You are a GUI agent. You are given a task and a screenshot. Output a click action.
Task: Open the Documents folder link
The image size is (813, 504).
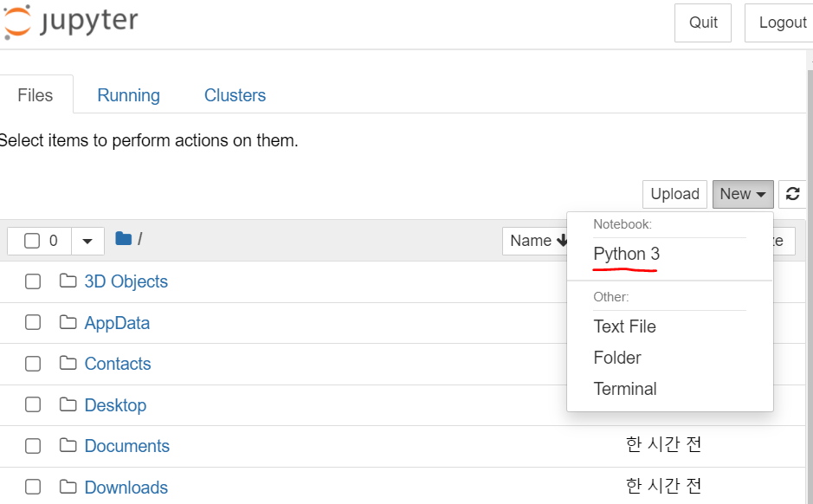[x=126, y=446]
